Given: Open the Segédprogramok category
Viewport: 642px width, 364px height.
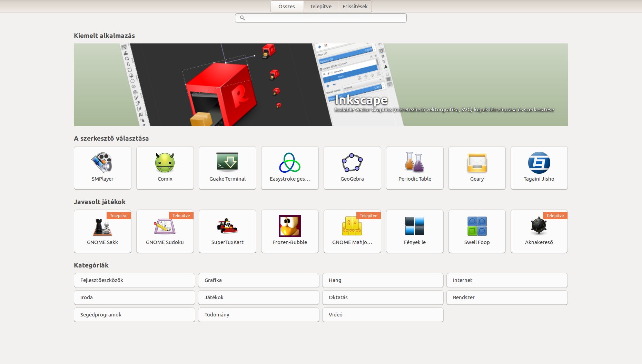Looking at the screenshot, I should click(x=135, y=315).
